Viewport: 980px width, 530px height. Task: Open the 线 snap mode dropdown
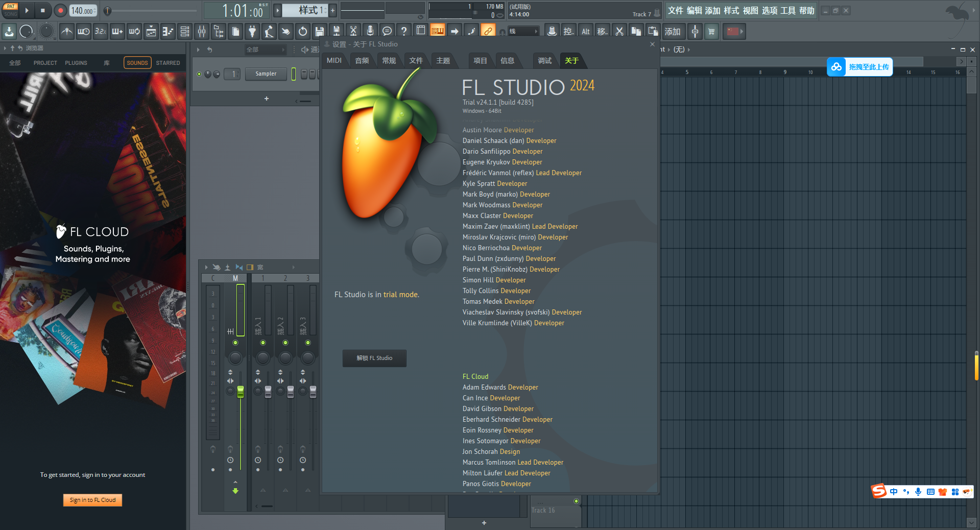point(523,32)
